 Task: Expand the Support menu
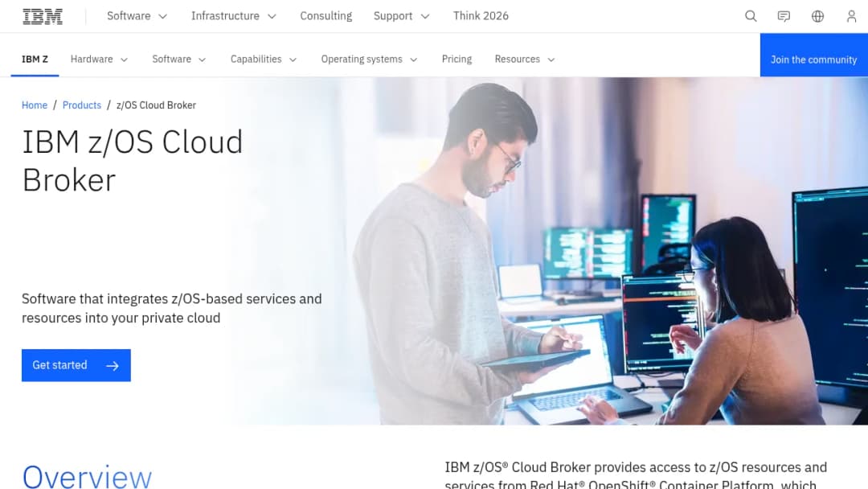[x=401, y=16]
